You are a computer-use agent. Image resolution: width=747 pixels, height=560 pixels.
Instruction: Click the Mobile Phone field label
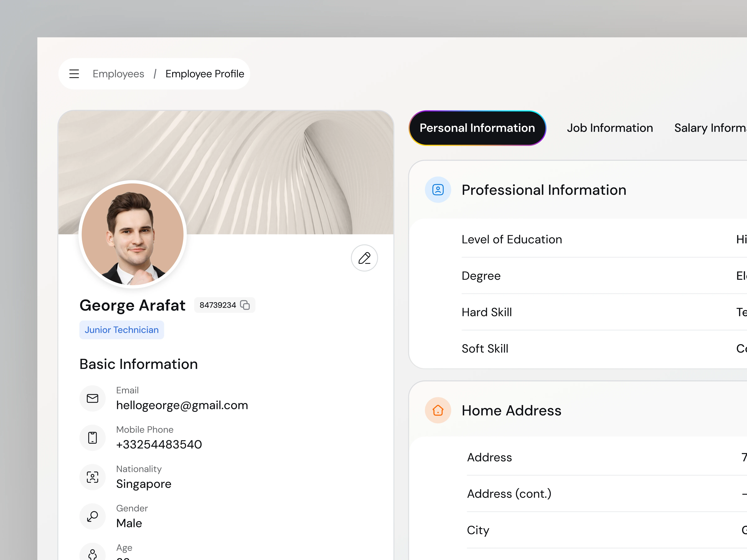pyautogui.click(x=145, y=429)
